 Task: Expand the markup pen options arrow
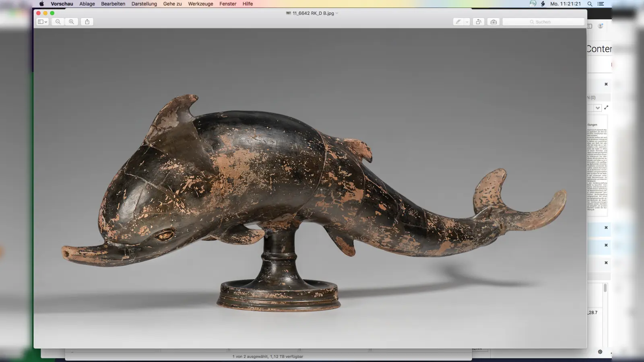click(467, 22)
